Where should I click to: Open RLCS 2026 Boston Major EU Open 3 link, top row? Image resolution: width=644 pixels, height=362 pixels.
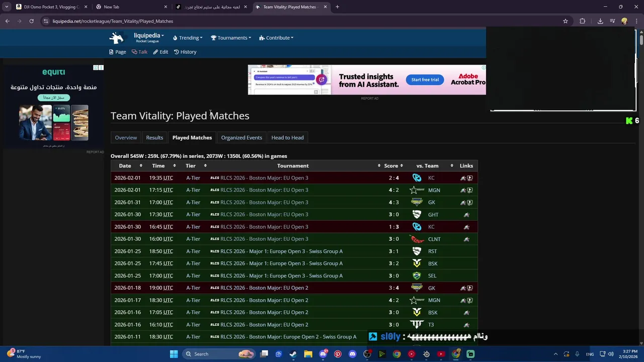264,178
